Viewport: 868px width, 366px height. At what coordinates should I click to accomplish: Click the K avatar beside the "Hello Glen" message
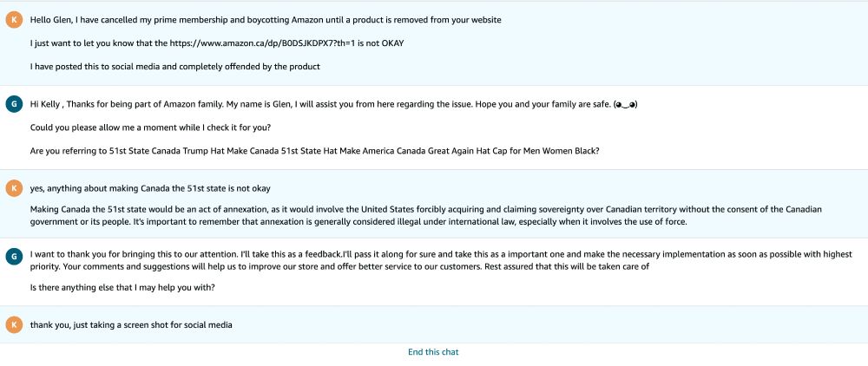[x=13, y=19]
